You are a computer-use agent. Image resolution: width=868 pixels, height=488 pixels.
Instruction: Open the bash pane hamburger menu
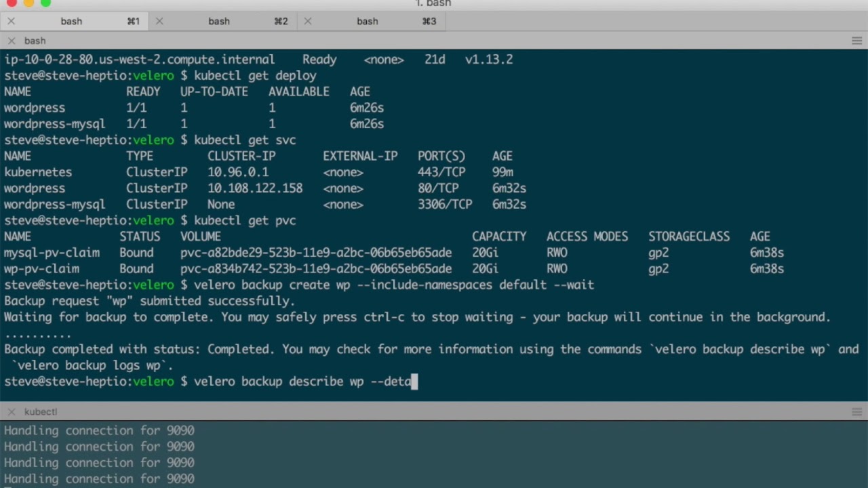(x=856, y=41)
